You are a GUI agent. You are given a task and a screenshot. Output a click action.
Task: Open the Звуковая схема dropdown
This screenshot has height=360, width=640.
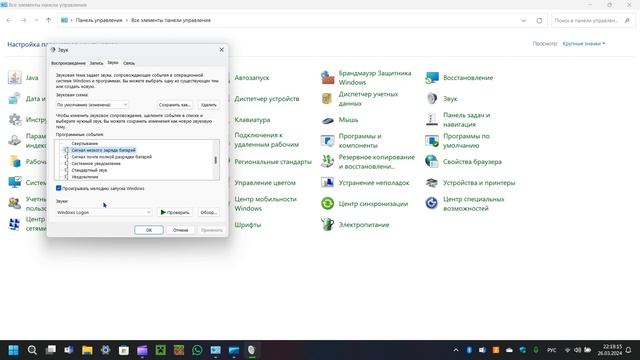pyautogui.click(x=92, y=105)
